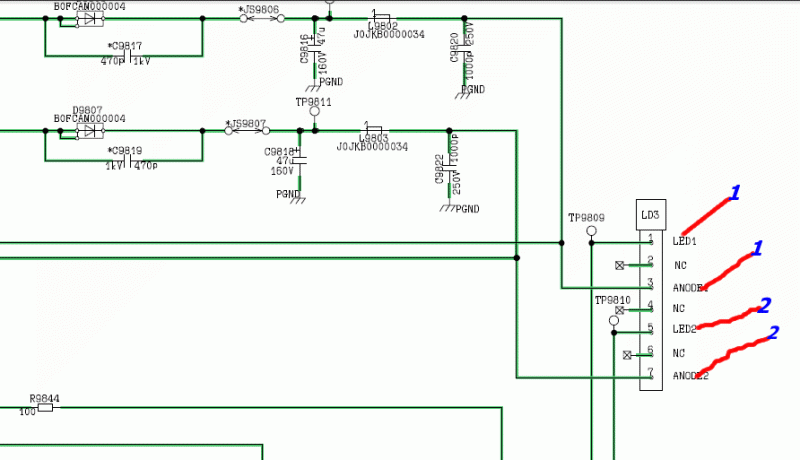Screen dimensions: 800x460
Task: Select the NC label beside pin 2
Action: point(680,265)
